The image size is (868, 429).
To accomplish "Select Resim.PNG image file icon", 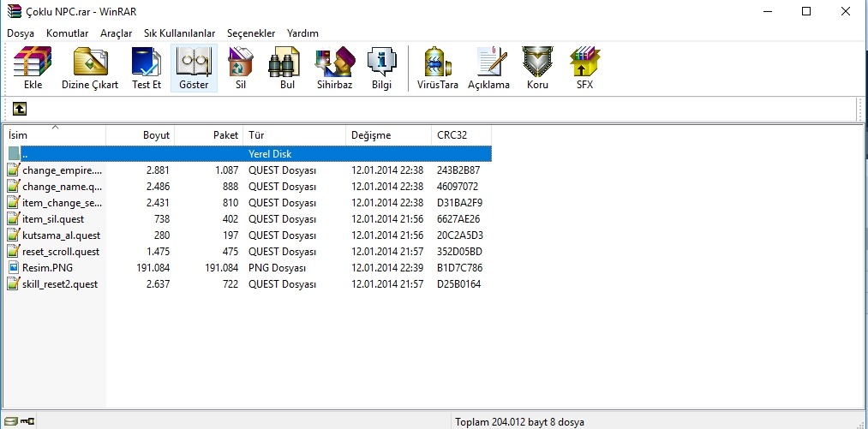I will click(x=14, y=268).
